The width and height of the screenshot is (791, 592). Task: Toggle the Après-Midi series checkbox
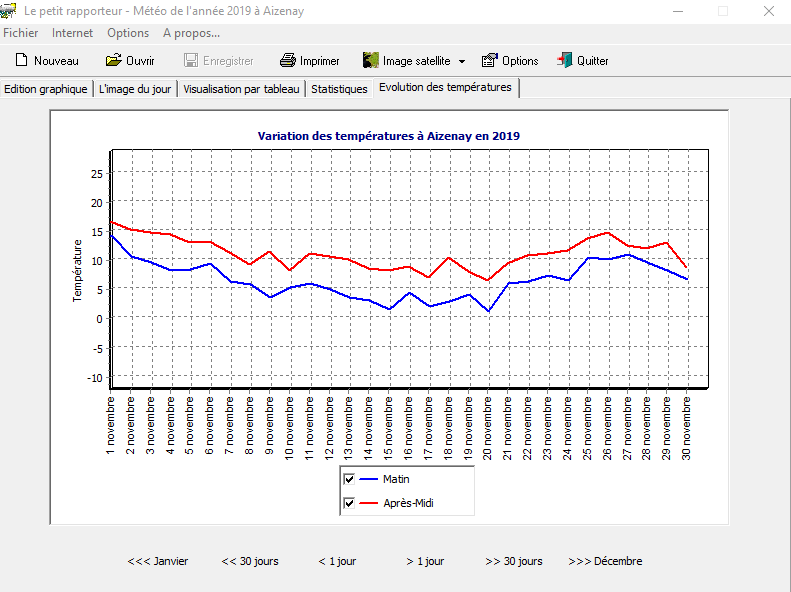[x=349, y=503]
